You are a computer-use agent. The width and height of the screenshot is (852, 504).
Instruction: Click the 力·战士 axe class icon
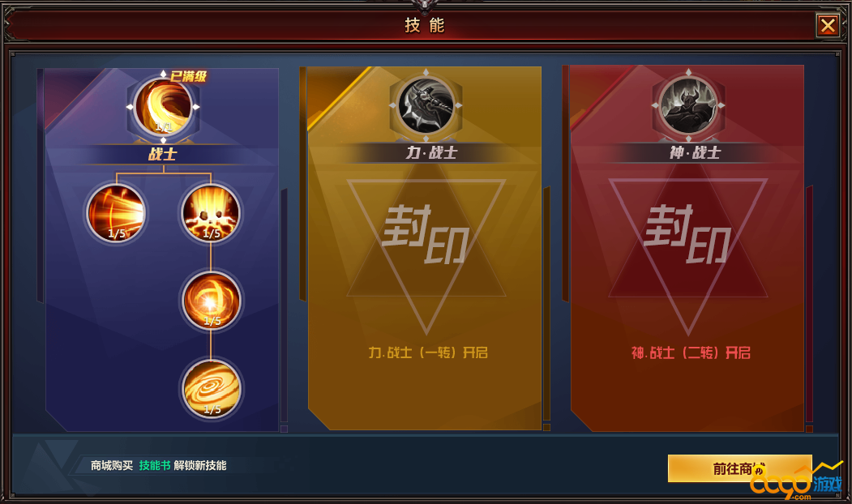(x=426, y=105)
